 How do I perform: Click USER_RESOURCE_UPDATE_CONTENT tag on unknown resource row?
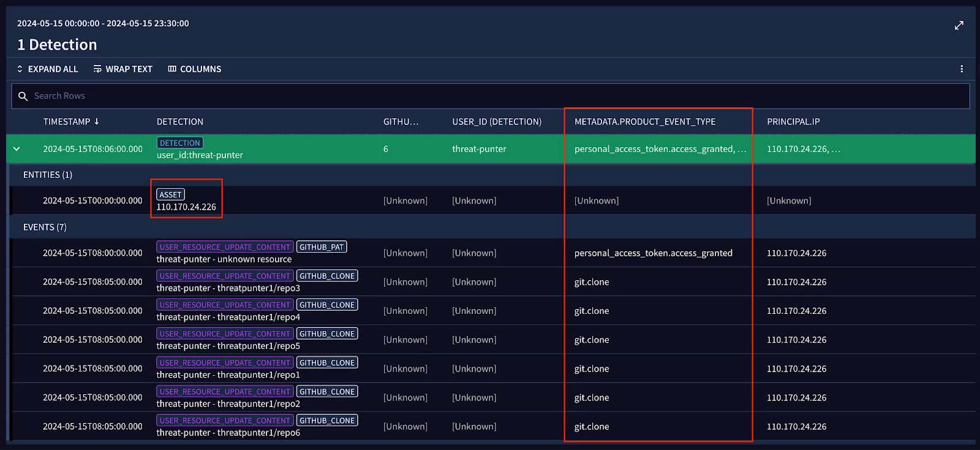click(x=225, y=247)
